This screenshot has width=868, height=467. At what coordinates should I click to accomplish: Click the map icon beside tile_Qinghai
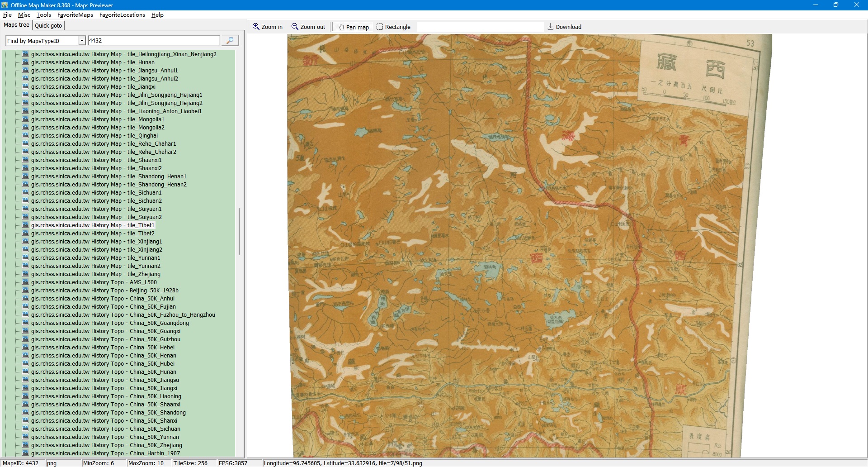25,136
